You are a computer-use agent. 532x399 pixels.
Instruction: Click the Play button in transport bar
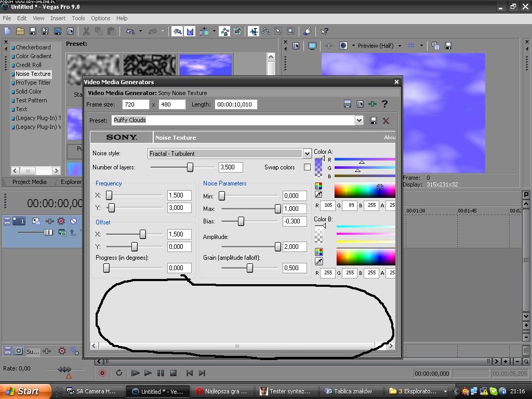tap(148, 373)
